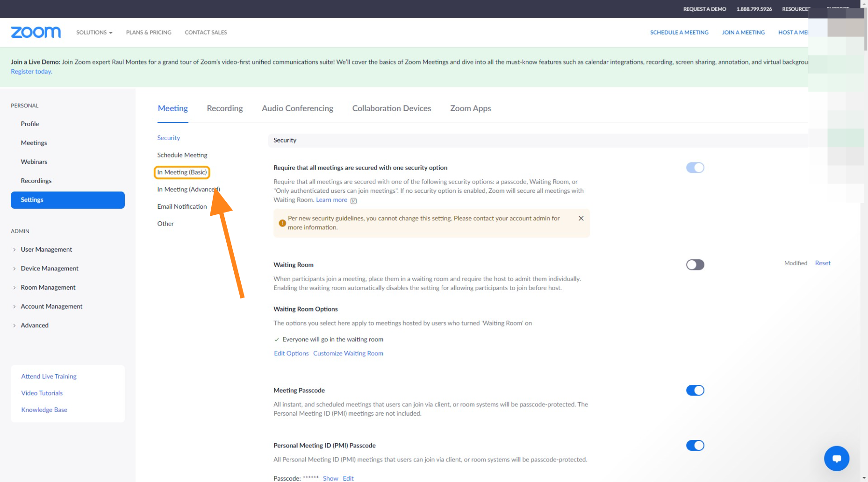Expand Room Management section

click(48, 287)
